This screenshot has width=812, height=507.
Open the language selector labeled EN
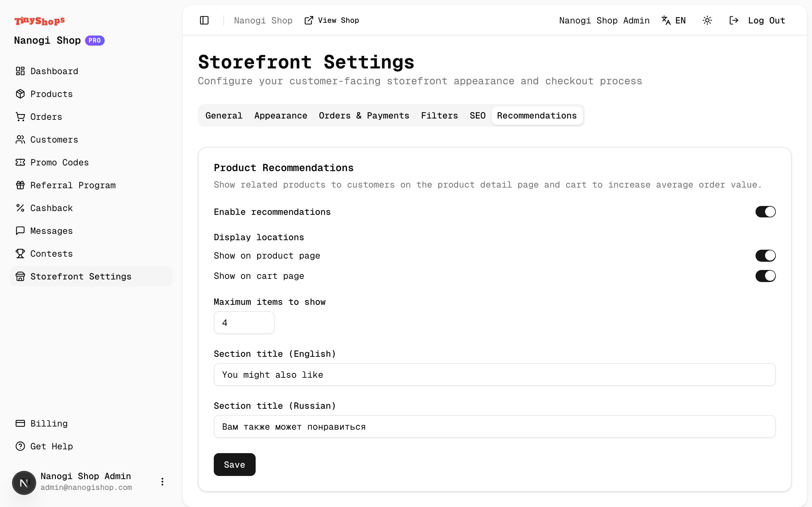pyautogui.click(x=673, y=20)
